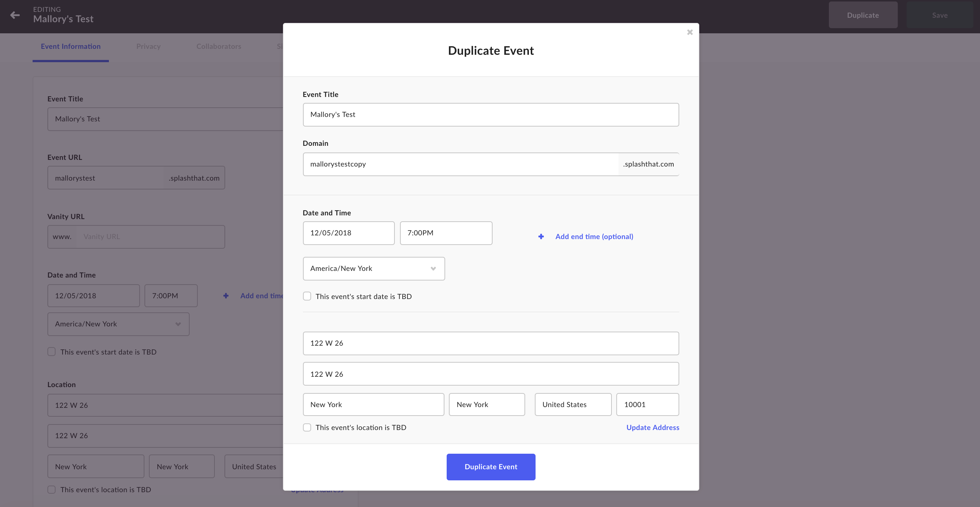
Task: Click Mallory's Test title in header
Action: [63, 19]
